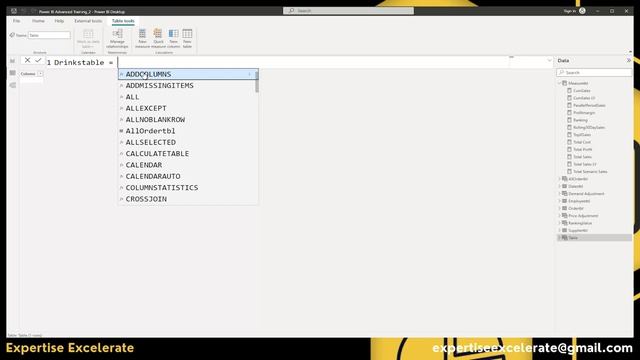The height and width of the screenshot is (360, 640).
Task: Click the table Name input field
Action: pos(49,36)
